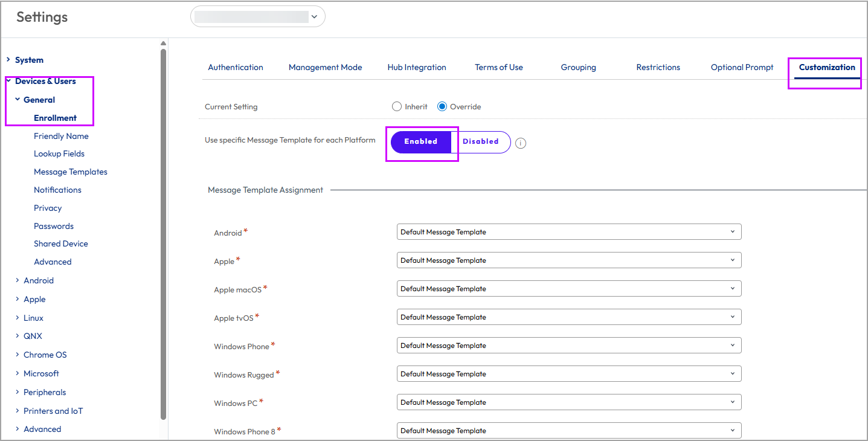This screenshot has height=441, width=868.
Task: Collapse the Devices & Users section
Action: pyautogui.click(x=8, y=81)
